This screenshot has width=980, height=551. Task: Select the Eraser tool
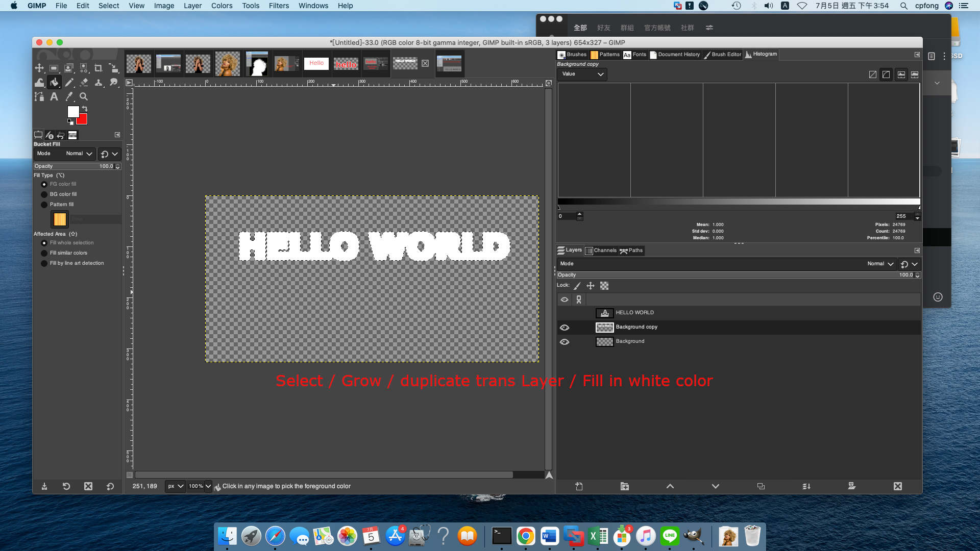coord(84,82)
